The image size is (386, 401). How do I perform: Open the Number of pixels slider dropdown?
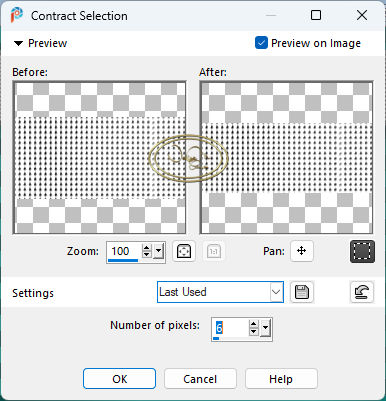265,328
